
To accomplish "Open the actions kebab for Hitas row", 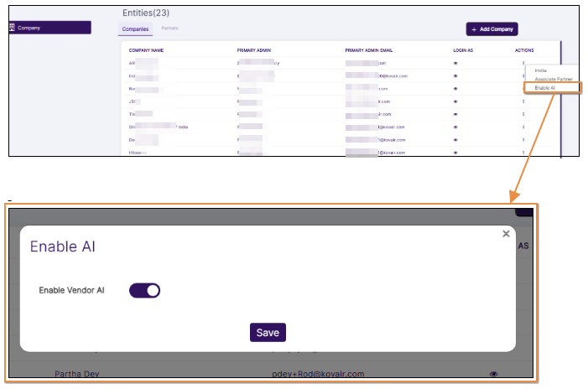I will (523, 153).
